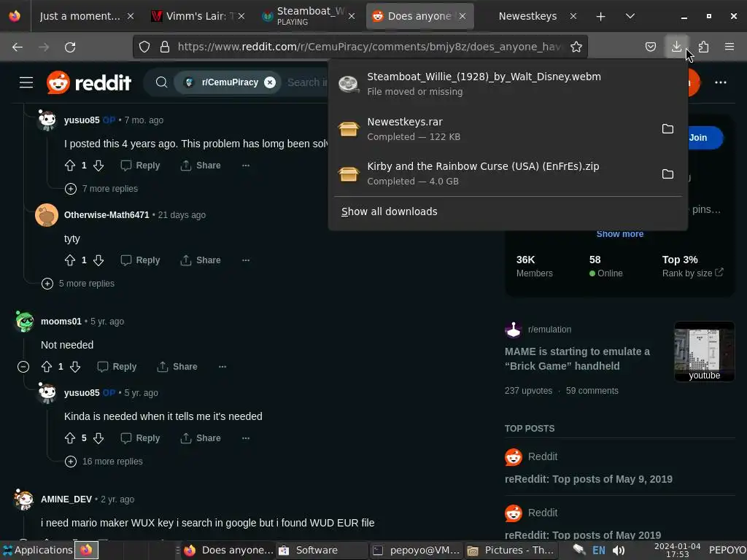Expand '7 more replies' thread
The height and width of the screenshot is (560, 747).
[x=101, y=189]
